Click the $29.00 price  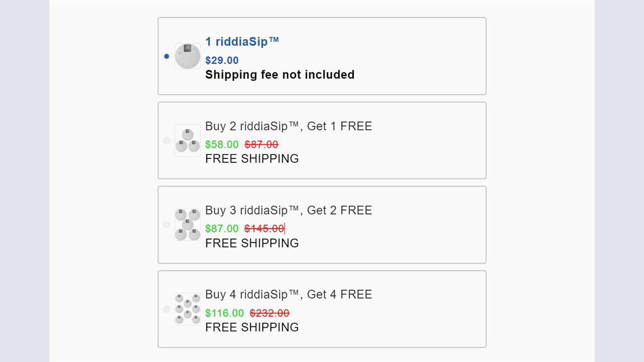pos(222,60)
